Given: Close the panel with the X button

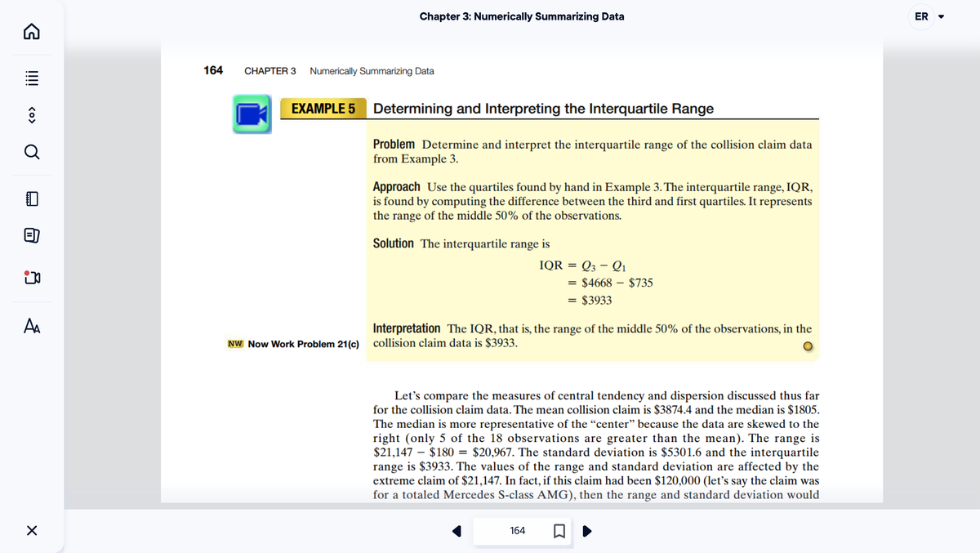Looking at the screenshot, I should pos(31,530).
